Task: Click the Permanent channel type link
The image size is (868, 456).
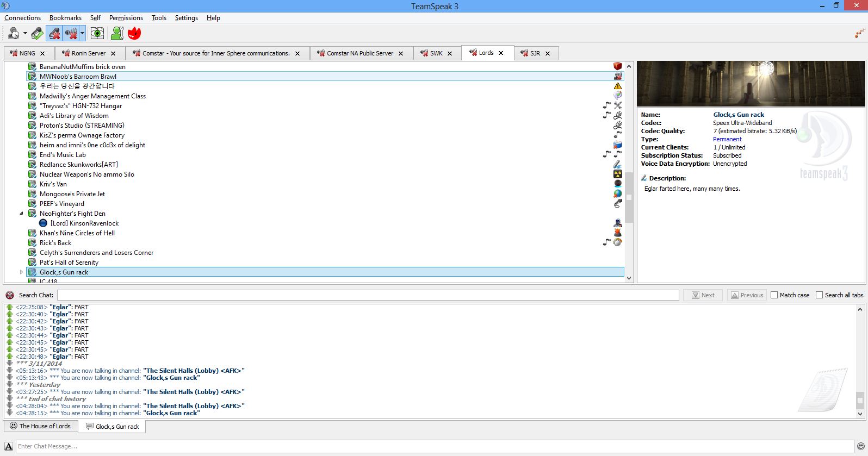Action: (727, 139)
